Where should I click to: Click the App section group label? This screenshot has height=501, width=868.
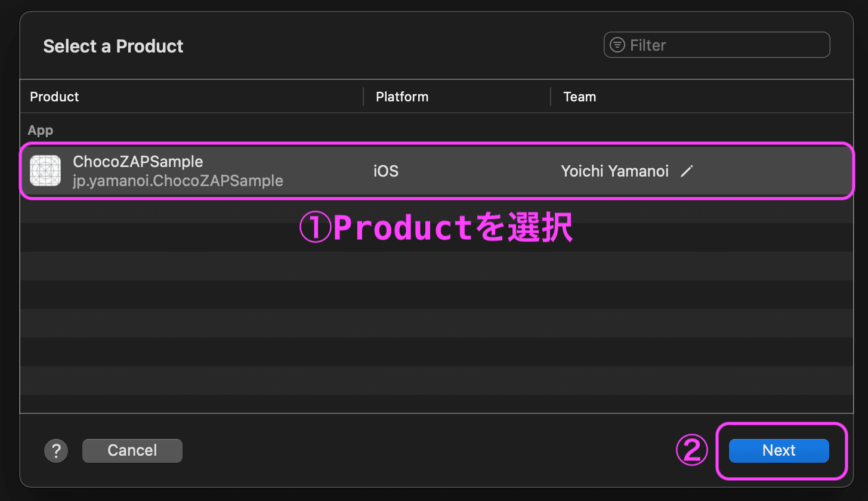pos(41,130)
